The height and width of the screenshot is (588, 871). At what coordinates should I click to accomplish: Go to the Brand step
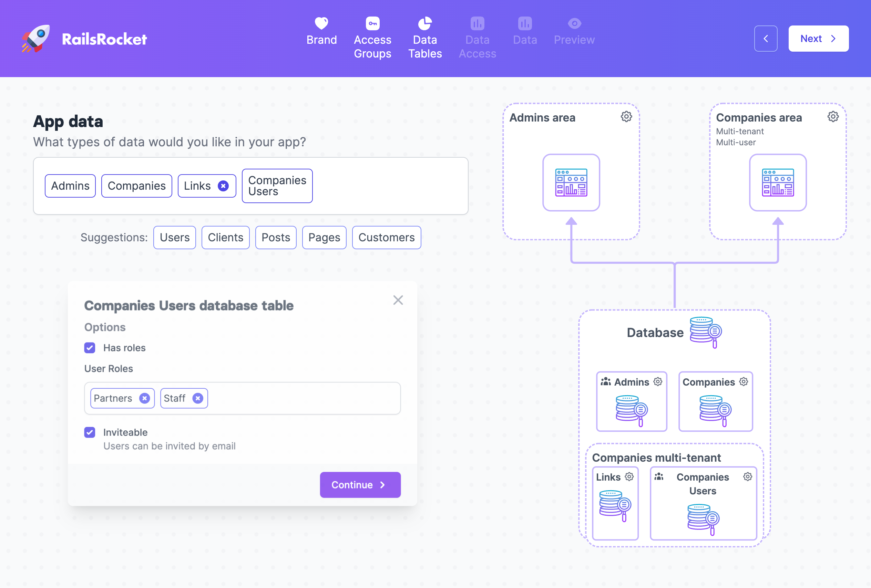[x=321, y=31]
